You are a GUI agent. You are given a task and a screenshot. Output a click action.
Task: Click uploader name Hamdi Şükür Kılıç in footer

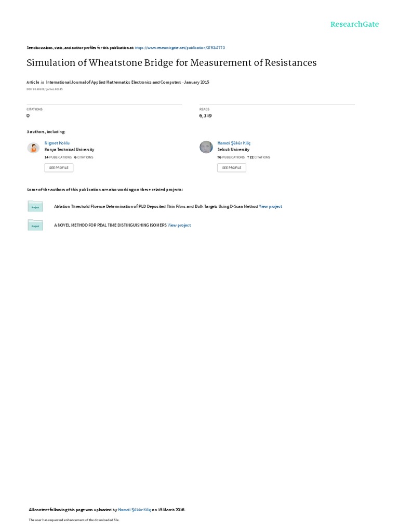[135, 510]
